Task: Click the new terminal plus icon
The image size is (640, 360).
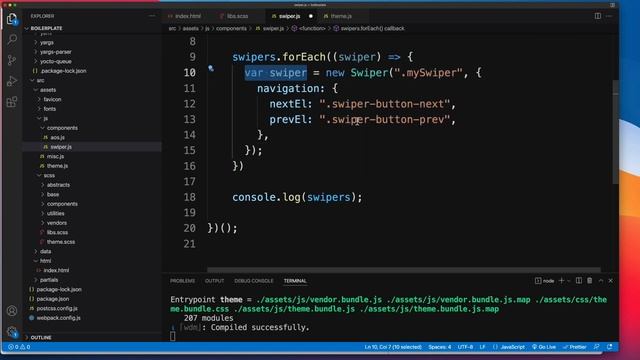Action: point(561,281)
